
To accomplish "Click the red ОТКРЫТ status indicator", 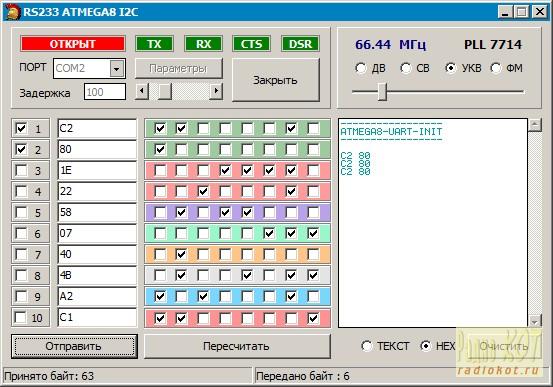I will click(73, 44).
